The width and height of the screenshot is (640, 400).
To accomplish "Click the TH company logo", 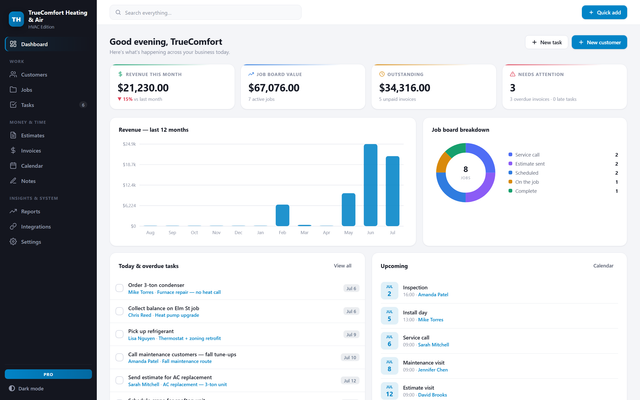I will (16, 19).
